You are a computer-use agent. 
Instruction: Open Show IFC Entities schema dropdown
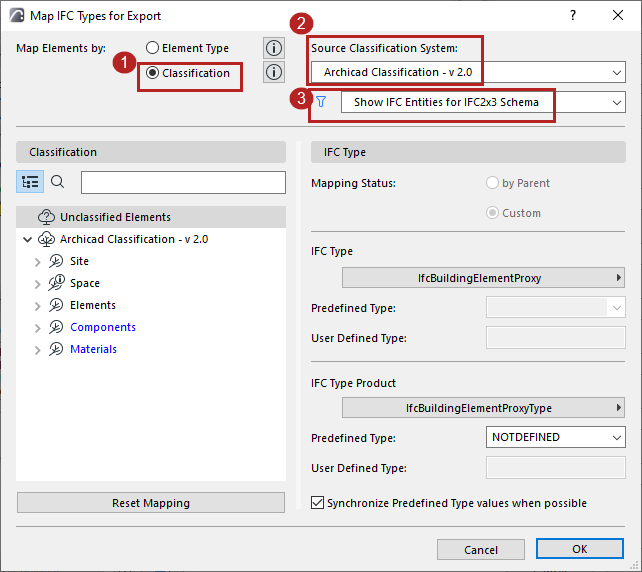click(x=483, y=102)
